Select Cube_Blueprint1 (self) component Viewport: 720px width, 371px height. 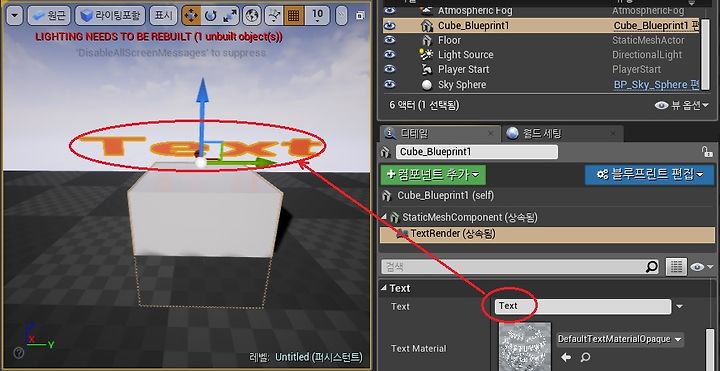coord(445,196)
